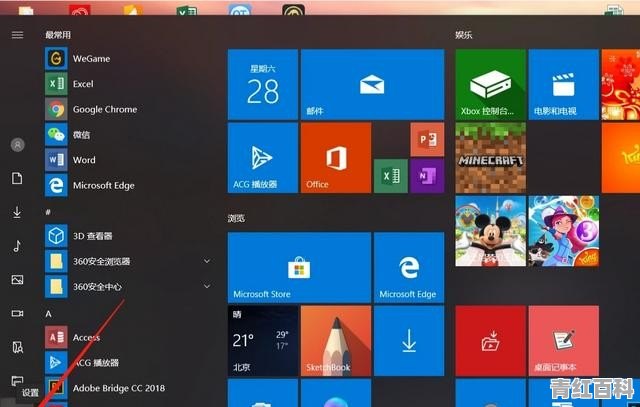Open the small Excel tile
640x407 pixels.
[391, 176]
